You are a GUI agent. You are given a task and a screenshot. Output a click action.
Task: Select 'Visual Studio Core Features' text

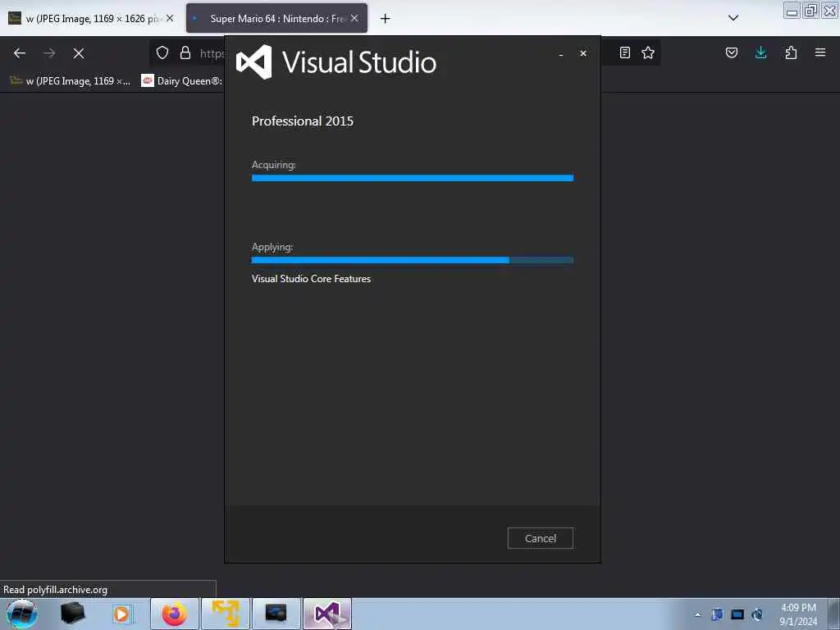(311, 279)
